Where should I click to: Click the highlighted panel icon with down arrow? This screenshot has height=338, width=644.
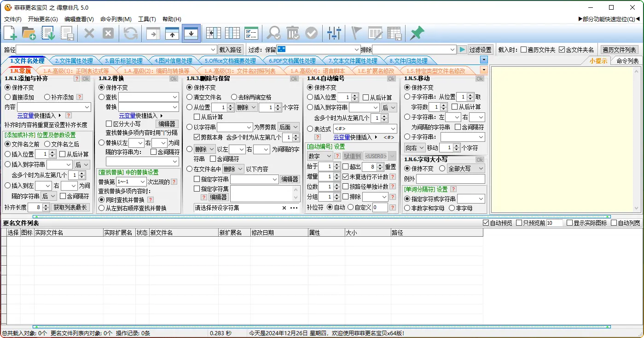pos(191,33)
